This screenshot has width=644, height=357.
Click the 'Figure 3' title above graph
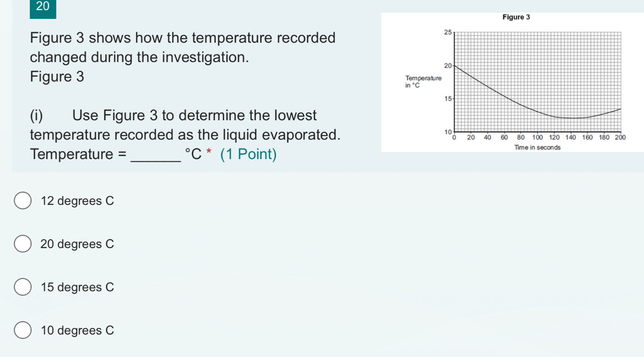coord(516,17)
